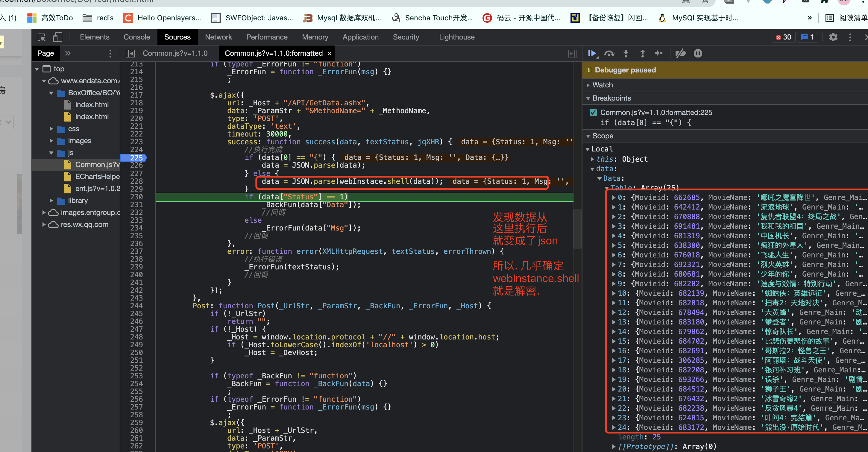The height and width of the screenshot is (452, 868).
Task: Open the Application tab
Action: 361,37
